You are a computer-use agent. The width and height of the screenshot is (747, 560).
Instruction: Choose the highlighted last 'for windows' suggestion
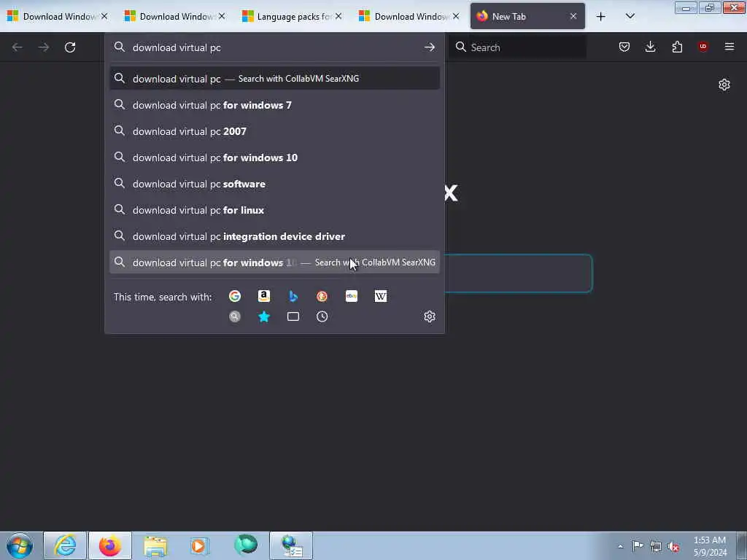[274, 262]
